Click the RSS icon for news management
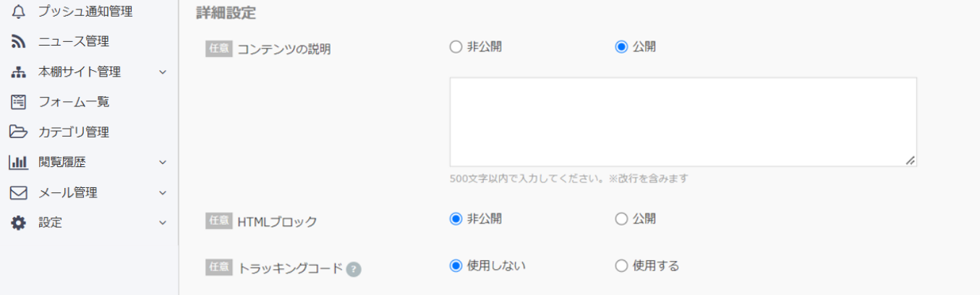The height and width of the screenshot is (295, 980). [x=18, y=41]
